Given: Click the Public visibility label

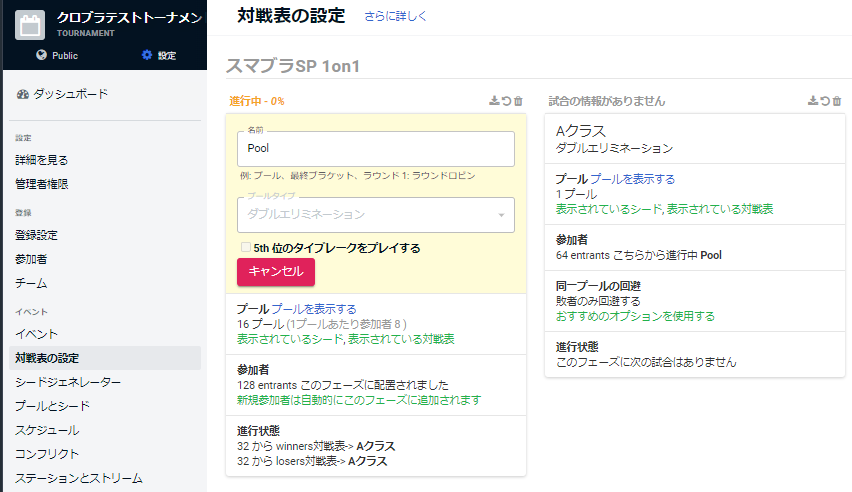Looking at the screenshot, I should pos(65,55).
